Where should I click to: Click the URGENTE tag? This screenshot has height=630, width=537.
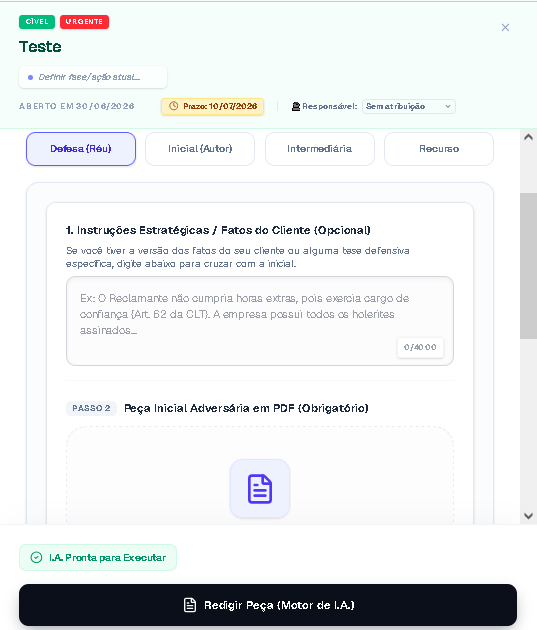[84, 22]
